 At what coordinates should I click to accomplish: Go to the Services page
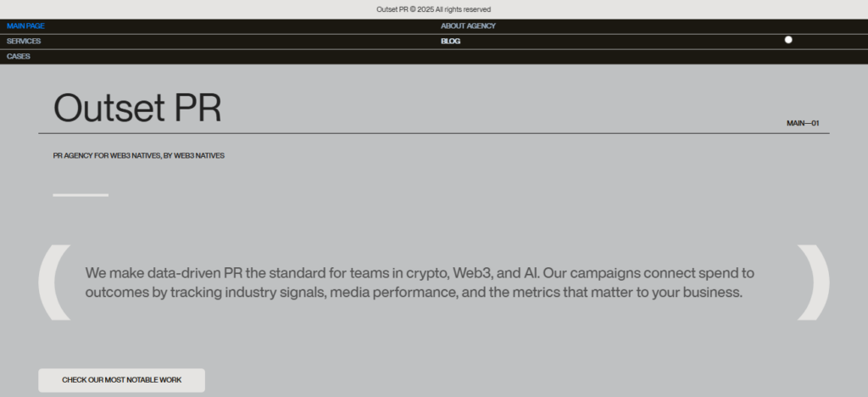[x=24, y=42]
